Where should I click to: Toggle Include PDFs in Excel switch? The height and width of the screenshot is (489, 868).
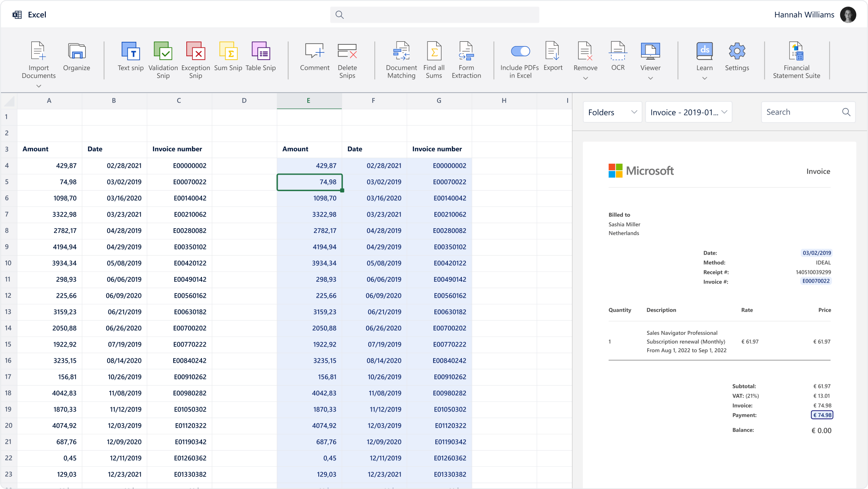520,51
